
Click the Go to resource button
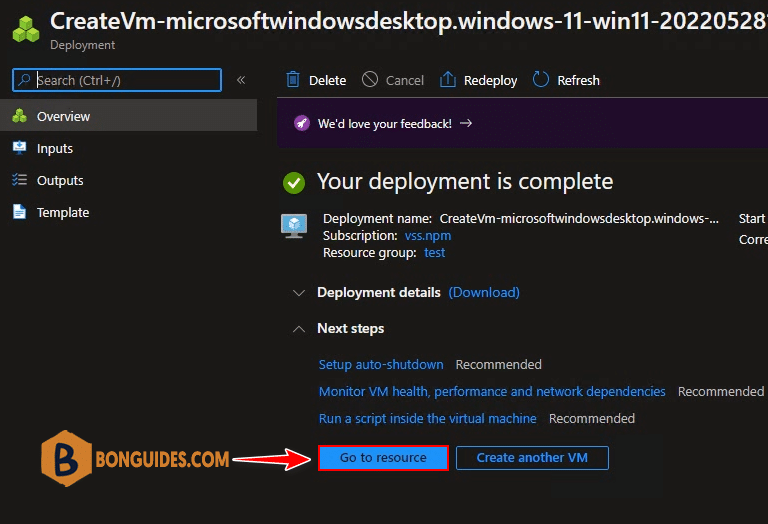(383, 458)
